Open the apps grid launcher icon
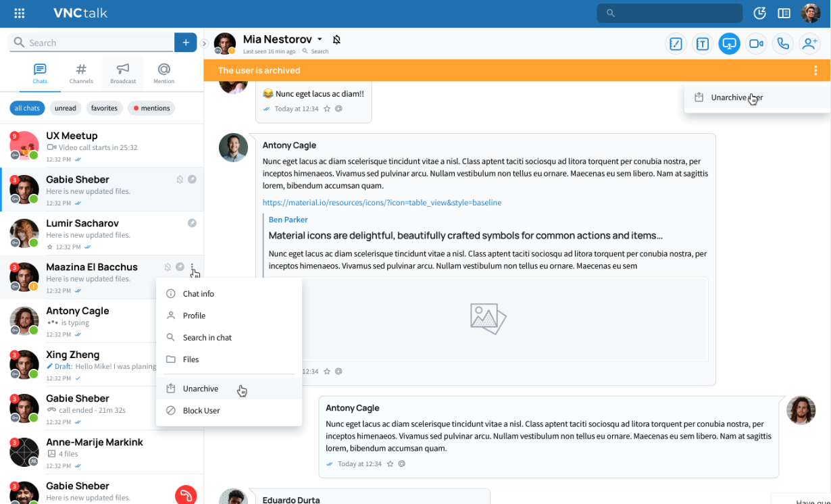Image resolution: width=831 pixels, height=504 pixels. point(20,14)
